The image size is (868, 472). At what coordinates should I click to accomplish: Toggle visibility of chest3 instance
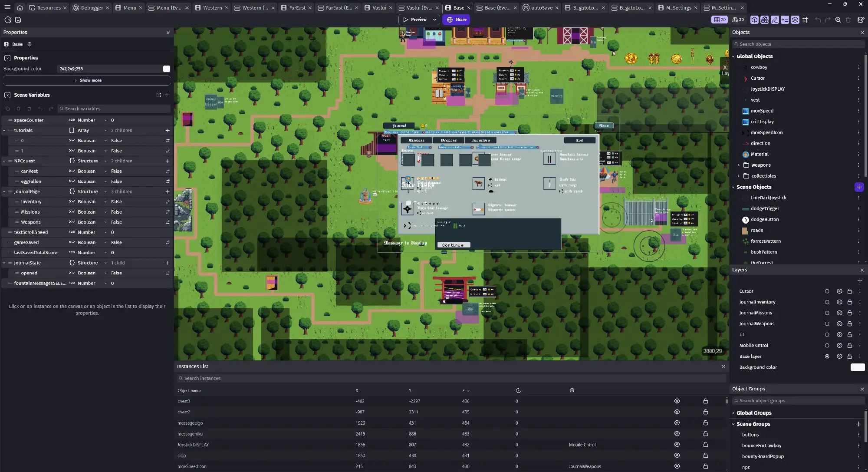tap(677, 401)
